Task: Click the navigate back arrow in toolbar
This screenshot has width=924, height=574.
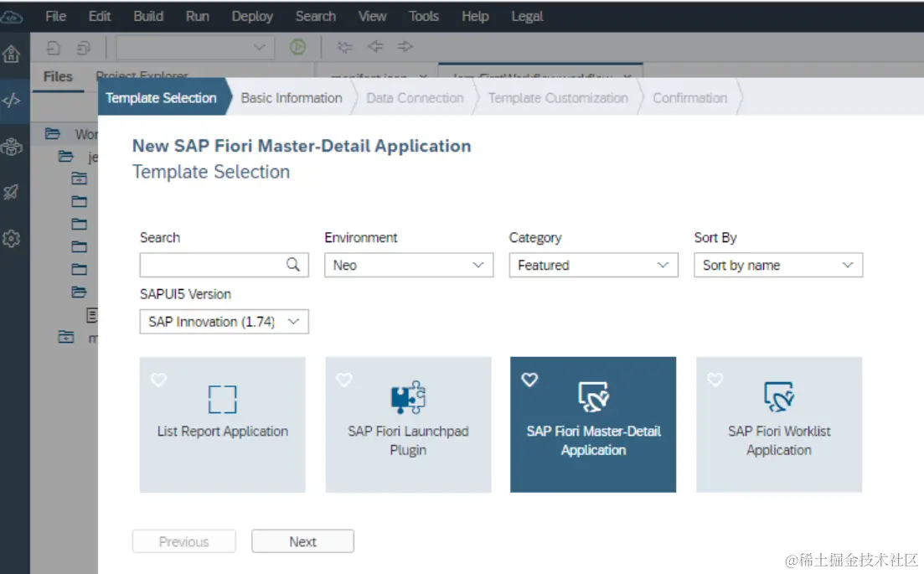Action: 375,47
